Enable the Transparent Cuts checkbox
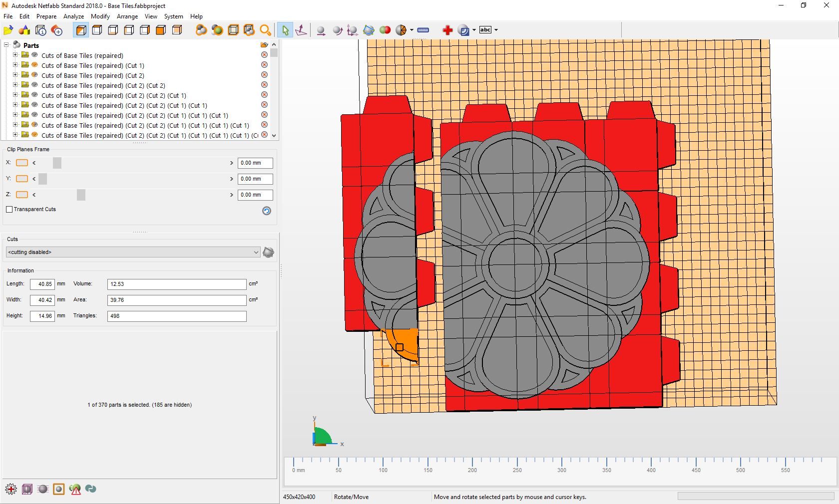 [9, 210]
